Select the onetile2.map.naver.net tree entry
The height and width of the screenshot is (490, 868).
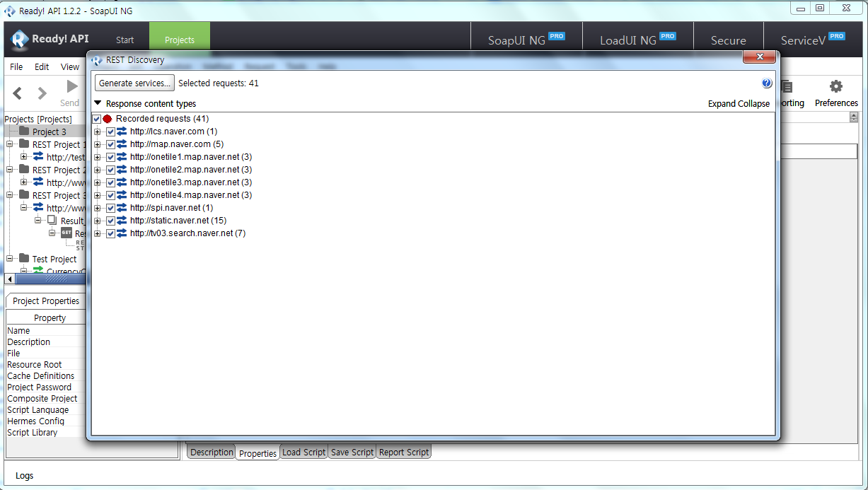[x=190, y=170]
